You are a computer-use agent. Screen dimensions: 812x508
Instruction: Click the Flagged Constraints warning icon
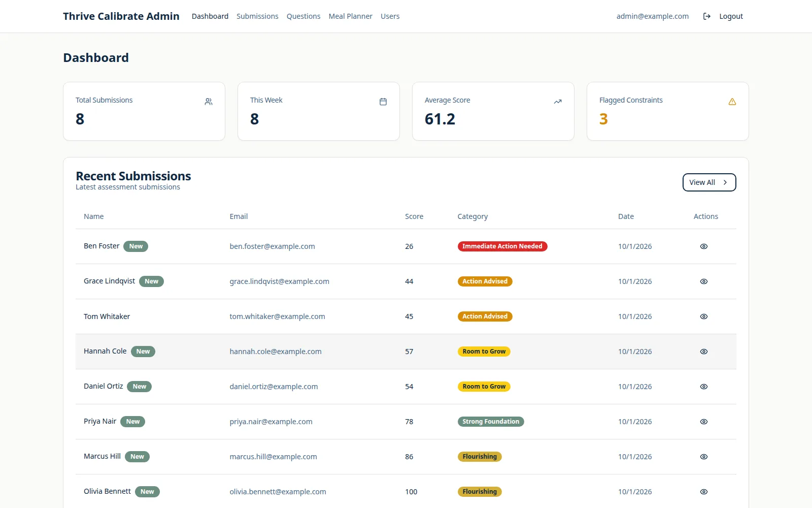coord(732,102)
